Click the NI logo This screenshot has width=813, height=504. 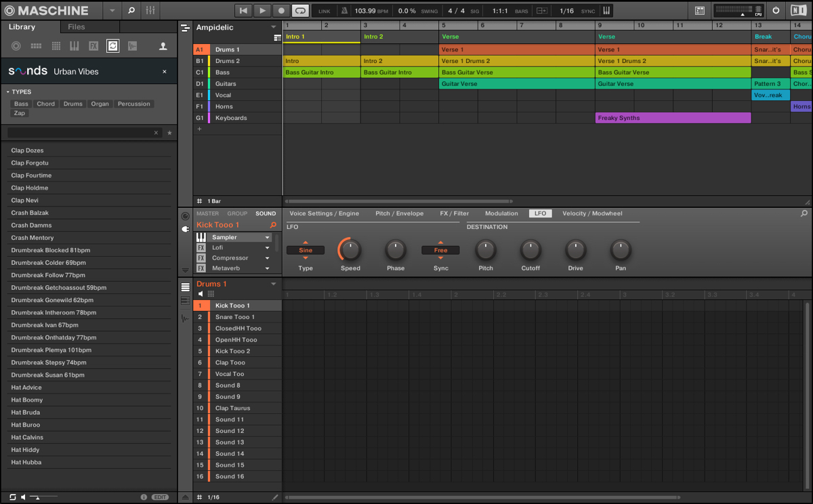tap(798, 11)
